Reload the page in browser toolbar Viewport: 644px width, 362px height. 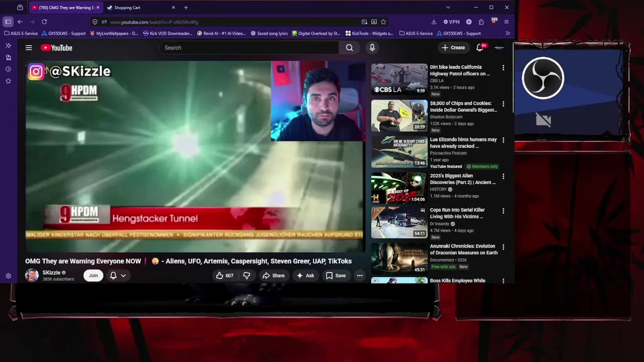coord(44,22)
